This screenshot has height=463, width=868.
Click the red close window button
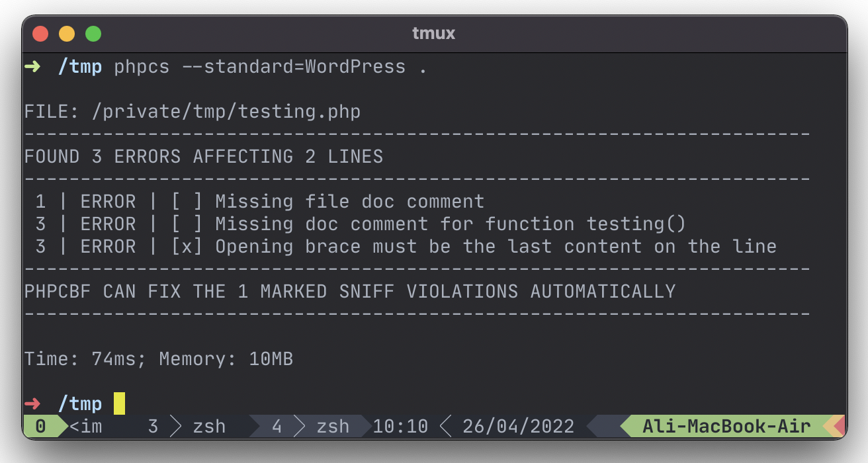pos(40,33)
